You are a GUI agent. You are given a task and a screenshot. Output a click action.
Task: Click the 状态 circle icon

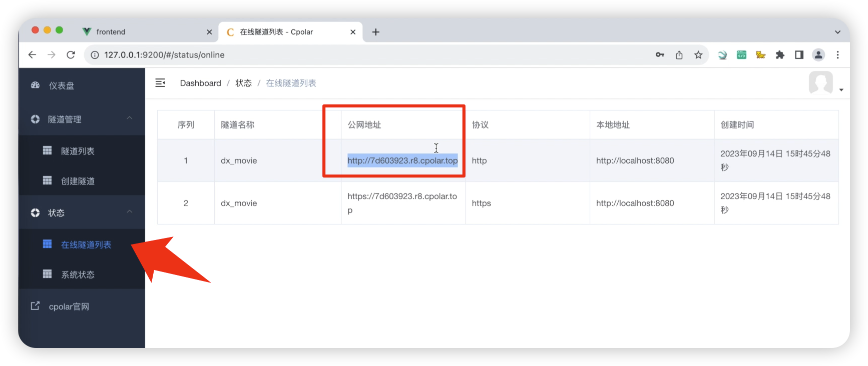pyautogui.click(x=35, y=212)
